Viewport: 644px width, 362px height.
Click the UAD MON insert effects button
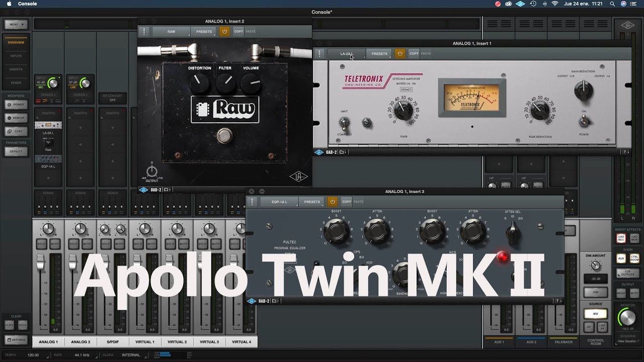click(634, 238)
